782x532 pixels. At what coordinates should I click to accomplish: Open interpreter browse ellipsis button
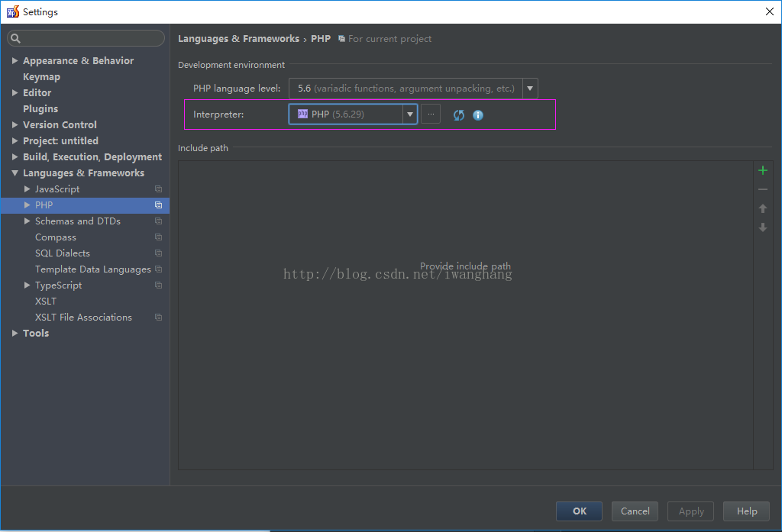(x=431, y=114)
